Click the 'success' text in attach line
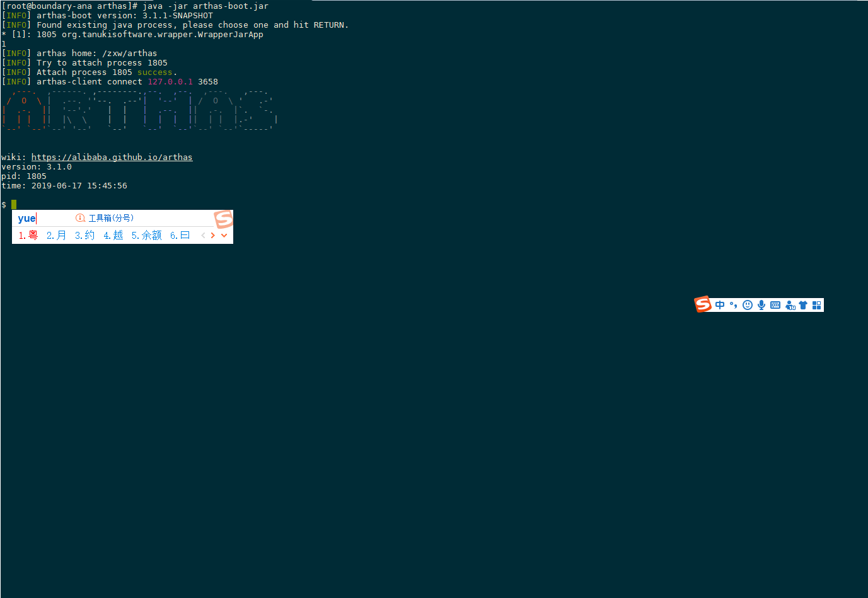Viewport: 868px width, 598px height. tap(155, 72)
